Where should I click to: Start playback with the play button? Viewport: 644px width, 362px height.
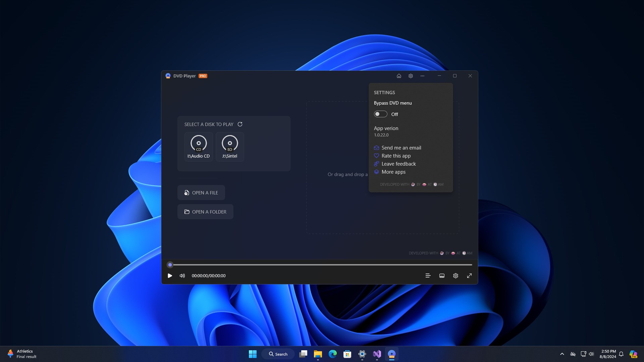(x=170, y=276)
